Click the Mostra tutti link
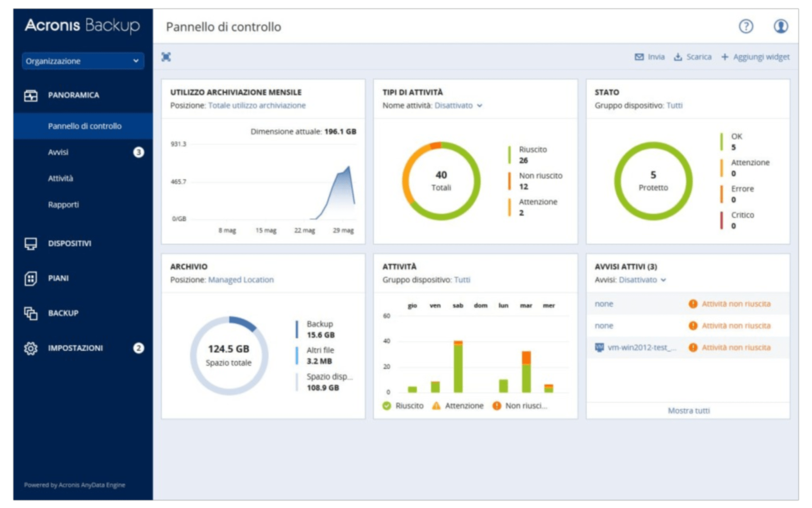Viewport: 812px width, 508px height. [x=688, y=410]
